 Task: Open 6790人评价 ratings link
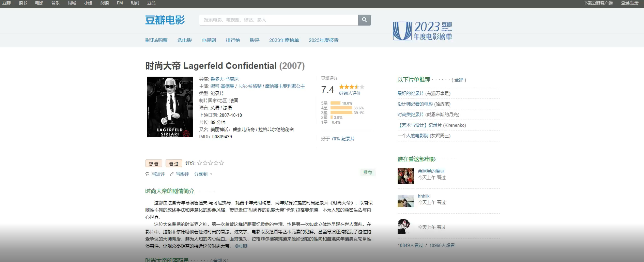click(x=350, y=93)
